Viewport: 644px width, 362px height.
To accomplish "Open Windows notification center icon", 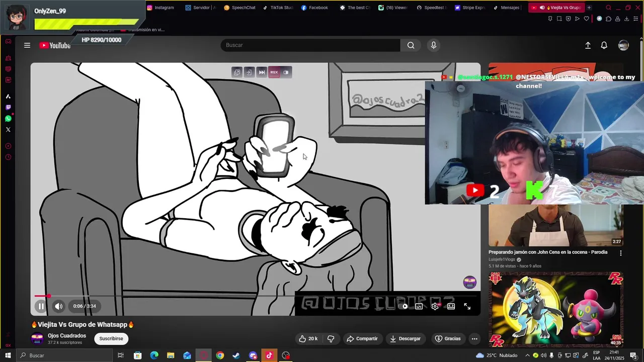I will coord(633,355).
